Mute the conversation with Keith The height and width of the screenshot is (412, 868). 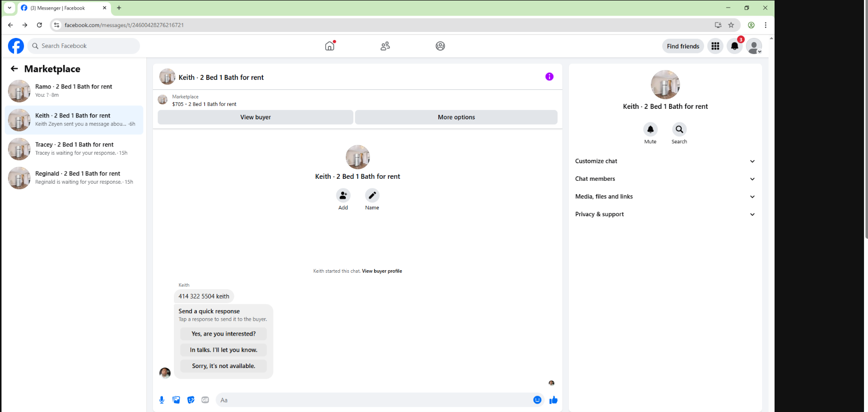tap(650, 129)
